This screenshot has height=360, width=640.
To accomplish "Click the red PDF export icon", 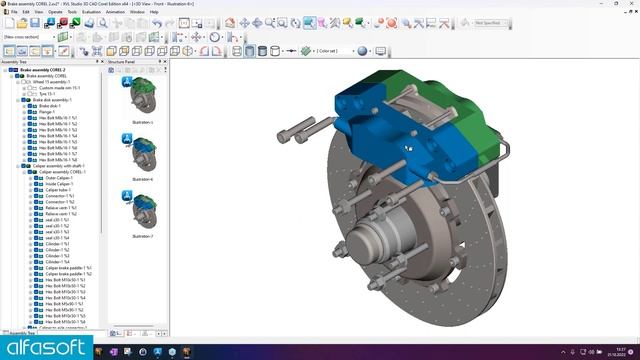I will click(x=62, y=23).
